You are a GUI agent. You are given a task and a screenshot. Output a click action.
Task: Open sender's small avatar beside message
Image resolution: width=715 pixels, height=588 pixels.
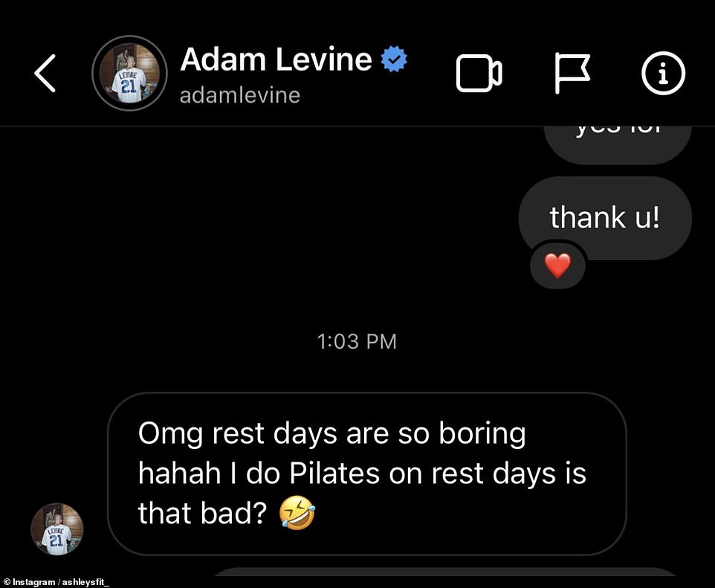[57, 529]
